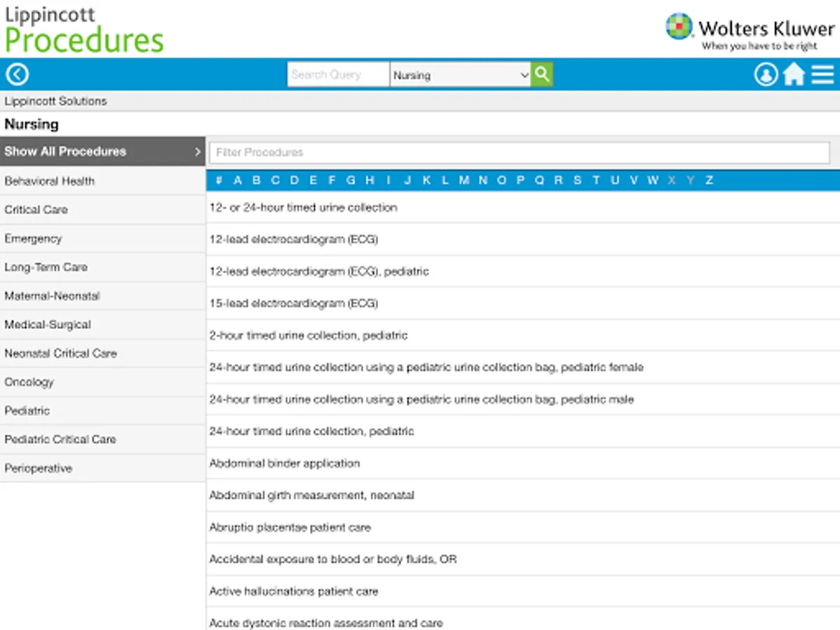Image resolution: width=840 pixels, height=630 pixels.
Task: Open Maternal-Neonatal category
Action: pyautogui.click(x=103, y=295)
